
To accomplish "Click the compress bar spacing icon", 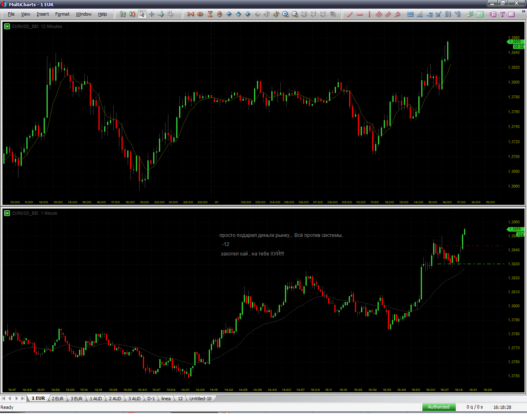I will coord(191,14).
